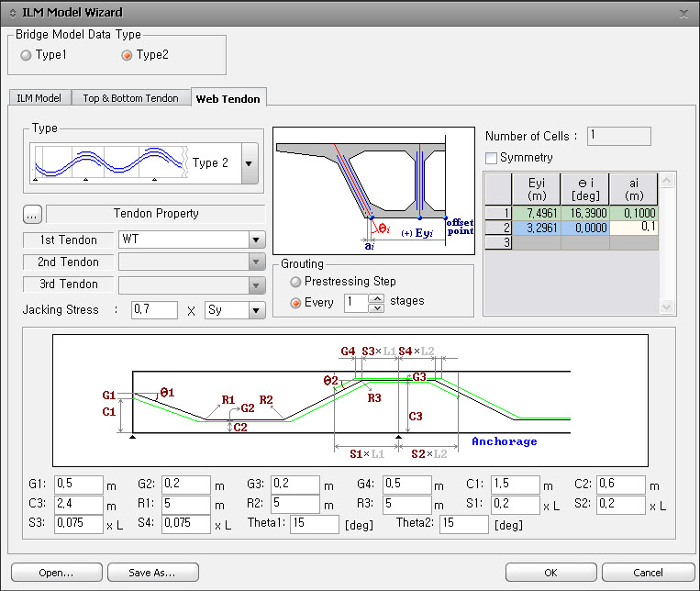The height and width of the screenshot is (591, 700).
Task: Open the Top & Bottom Tendon tab
Action: point(130,98)
